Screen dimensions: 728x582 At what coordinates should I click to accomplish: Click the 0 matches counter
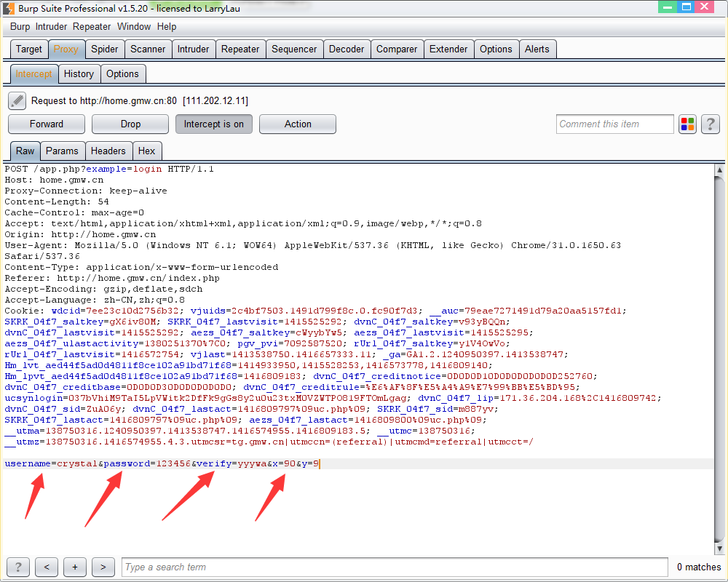(x=699, y=567)
